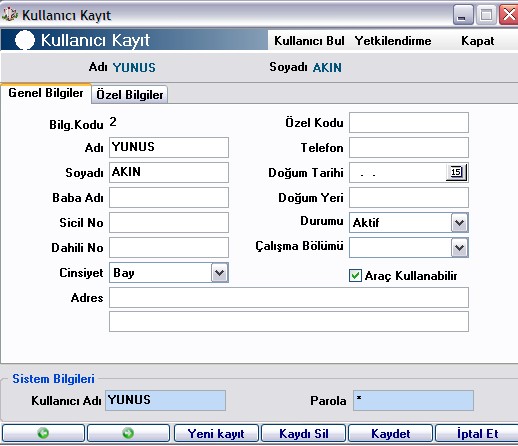Click into the Parola field
The height and width of the screenshot is (446, 518).
coord(413,401)
